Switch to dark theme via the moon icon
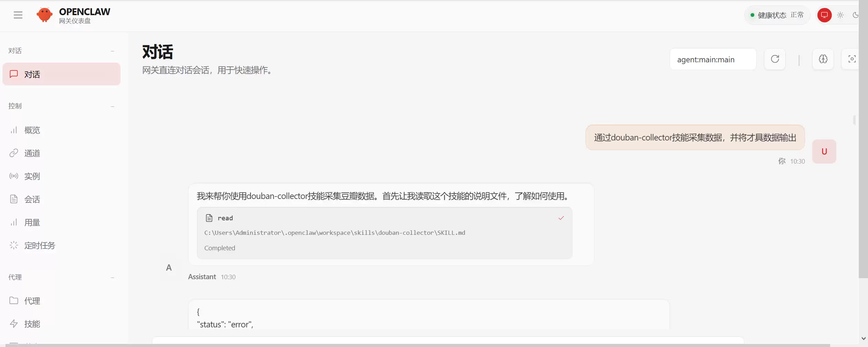Screen dimensions: 868x347 [x=855, y=15]
